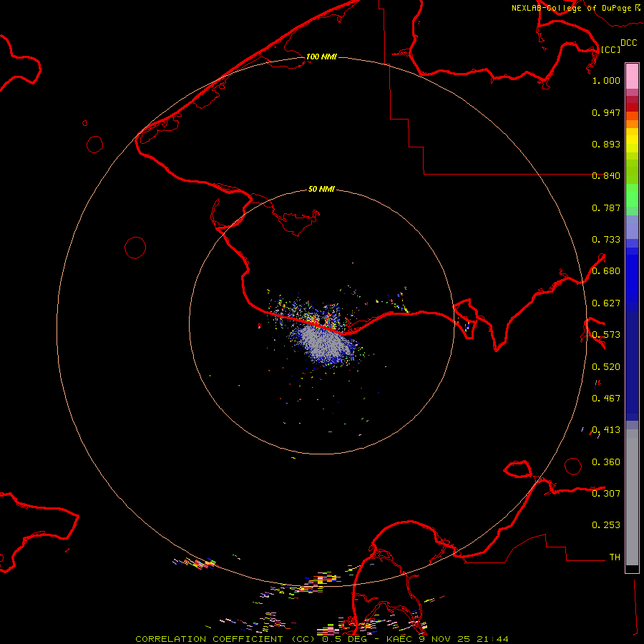Click the 0.413 scale value
The image size is (644, 644).
(x=606, y=430)
